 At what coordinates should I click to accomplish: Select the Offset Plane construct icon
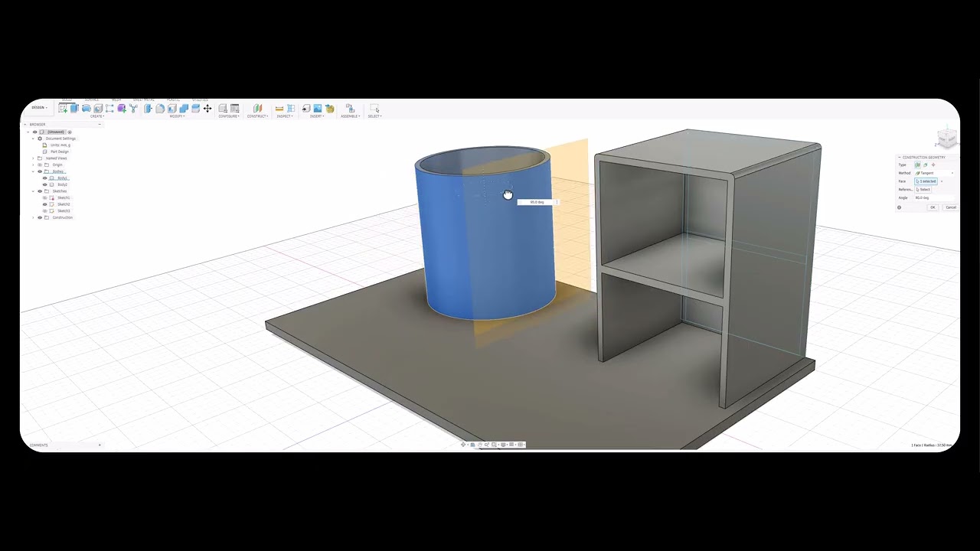[258, 109]
